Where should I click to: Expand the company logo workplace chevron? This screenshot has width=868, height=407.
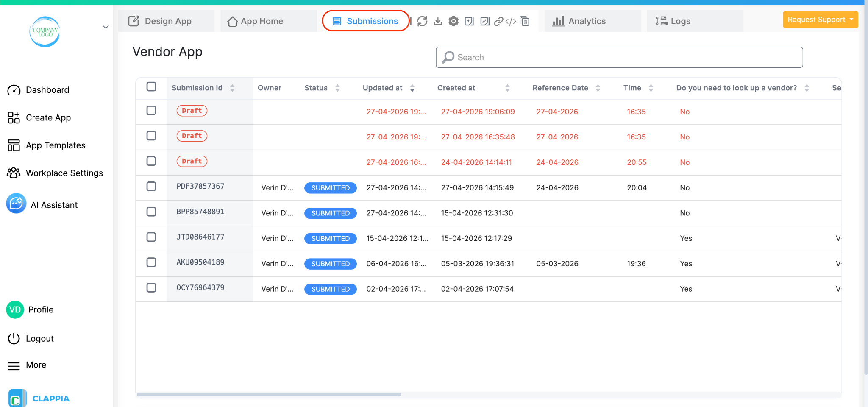pos(106,27)
